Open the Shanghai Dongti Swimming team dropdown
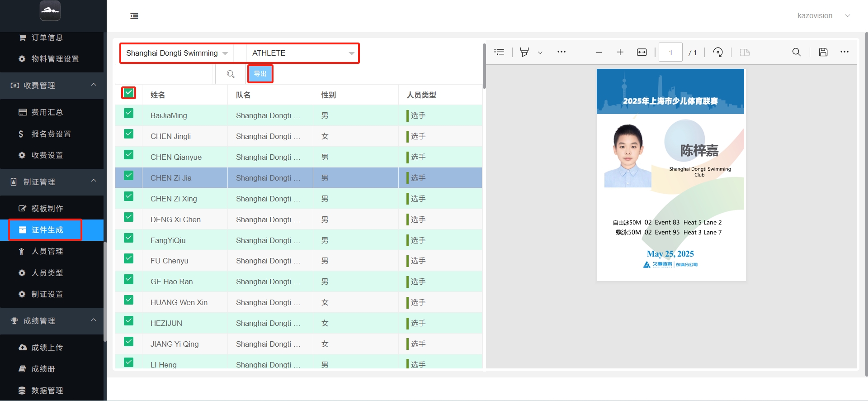Image resolution: width=868 pixels, height=401 pixels. coord(177,53)
